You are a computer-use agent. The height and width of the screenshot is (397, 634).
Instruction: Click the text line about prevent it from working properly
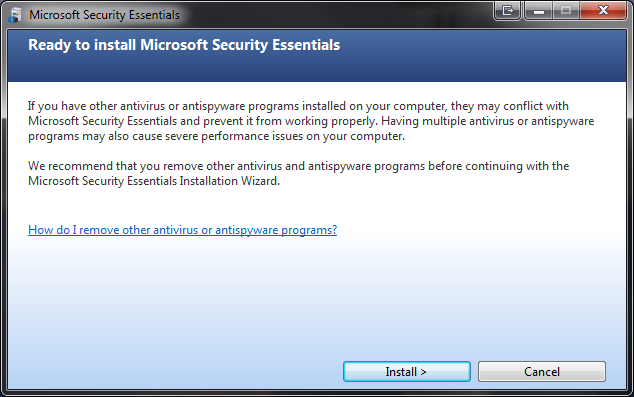(x=311, y=121)
